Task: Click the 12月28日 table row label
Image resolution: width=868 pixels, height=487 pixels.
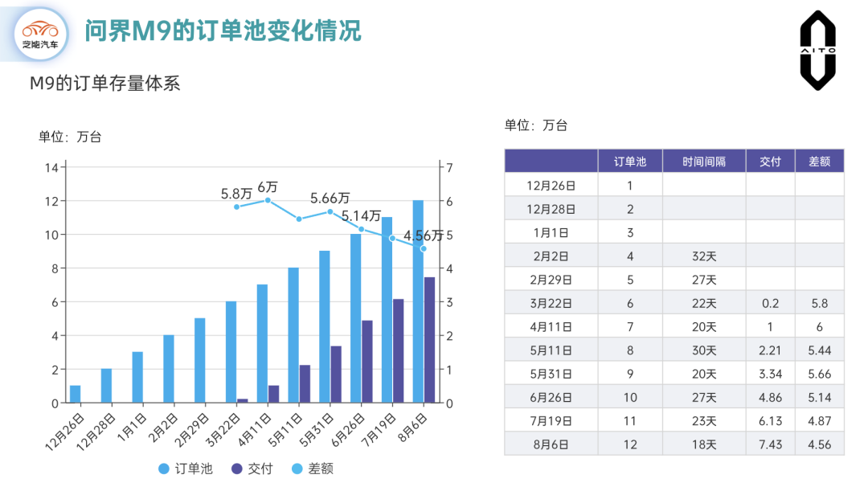Action: 551,209
